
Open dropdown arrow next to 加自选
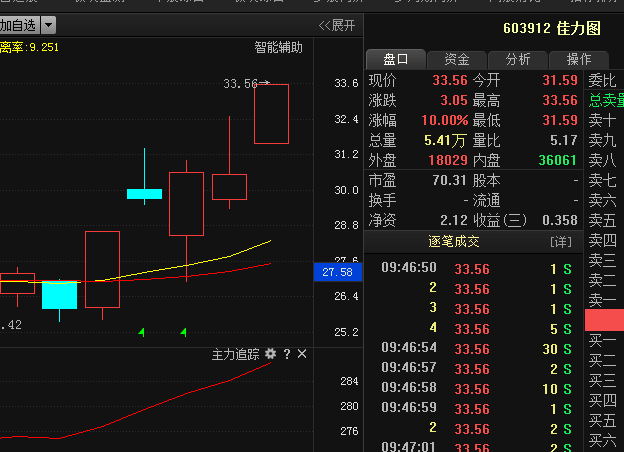tap(48, 25)
